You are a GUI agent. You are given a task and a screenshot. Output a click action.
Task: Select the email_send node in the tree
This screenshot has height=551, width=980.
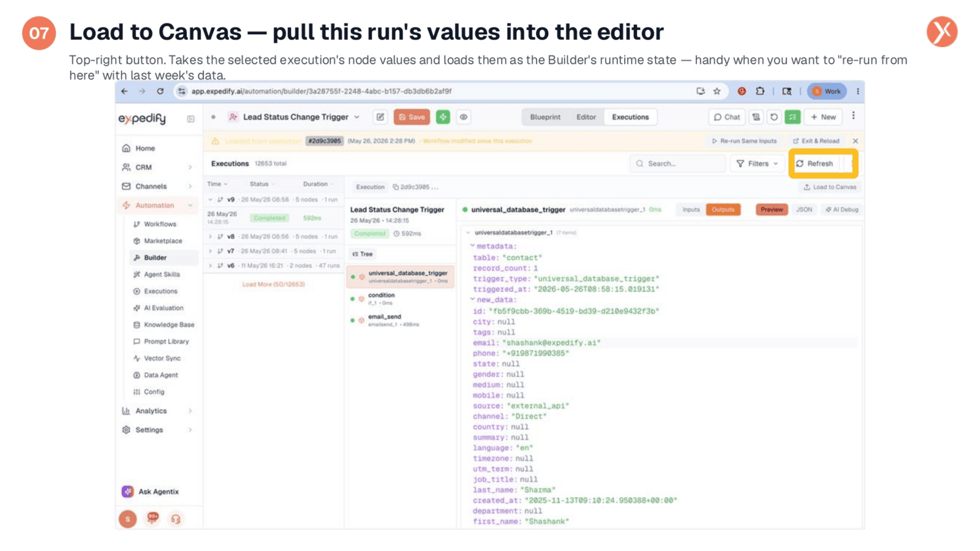tap(401, 320)
